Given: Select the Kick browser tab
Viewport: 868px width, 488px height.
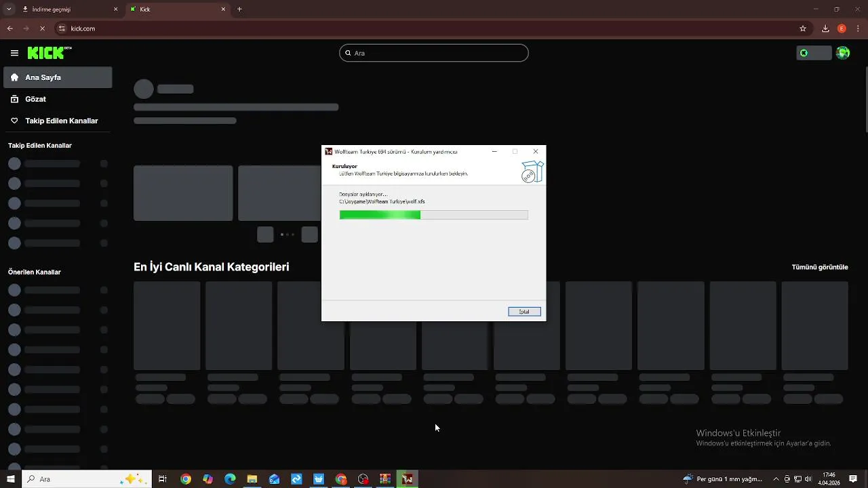Looking at the screenshot, I should [x=177, y=9].
